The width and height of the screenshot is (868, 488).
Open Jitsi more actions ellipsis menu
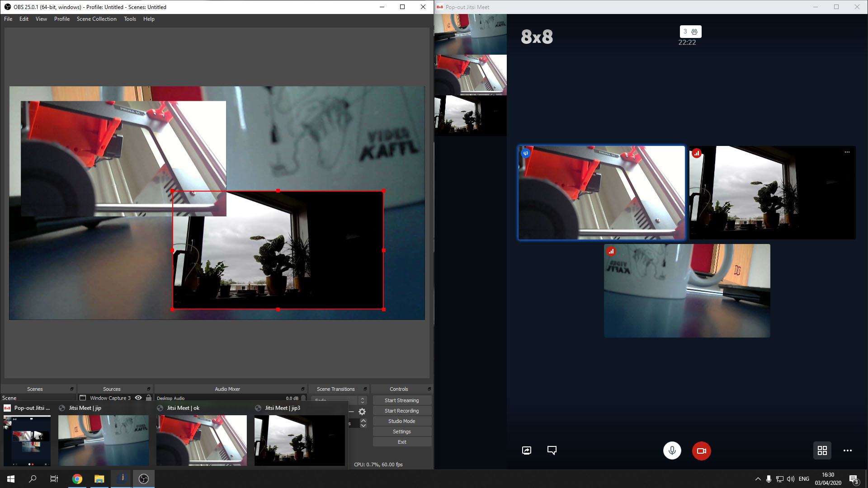[847, 450]
